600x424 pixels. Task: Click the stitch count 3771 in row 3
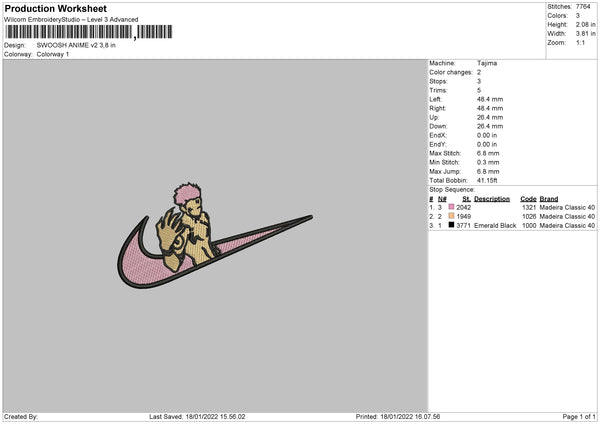[464, 226]
